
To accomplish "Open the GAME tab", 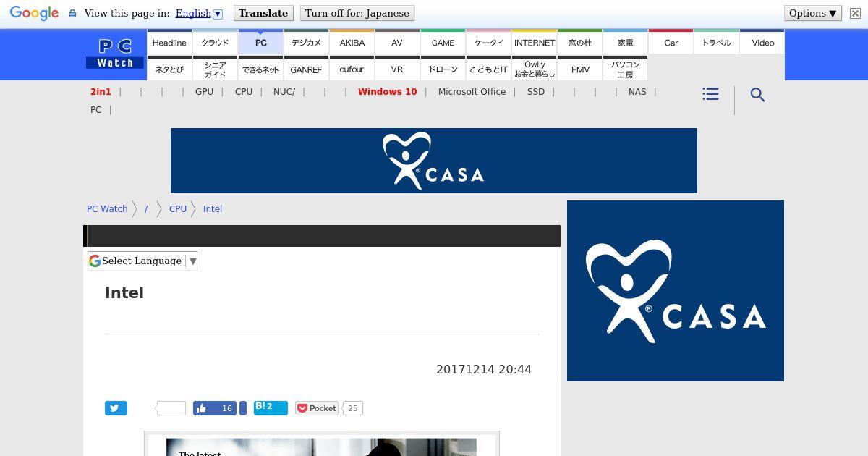I will [443, 42].
